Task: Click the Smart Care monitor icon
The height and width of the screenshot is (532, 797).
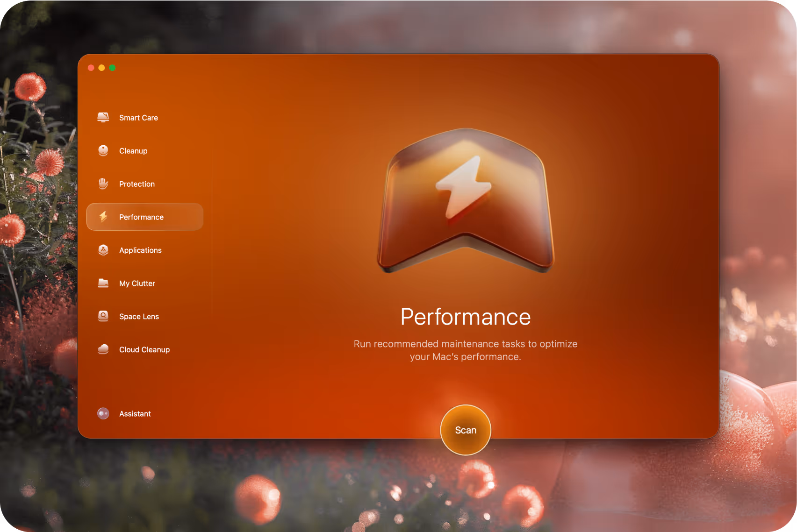Action: [103, 117]
